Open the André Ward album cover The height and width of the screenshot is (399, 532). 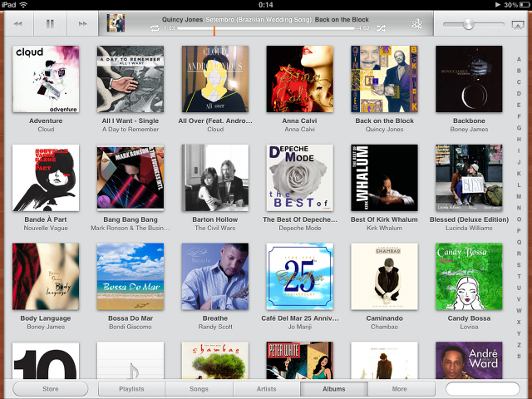pyautogui.click(x=469, y=360)
